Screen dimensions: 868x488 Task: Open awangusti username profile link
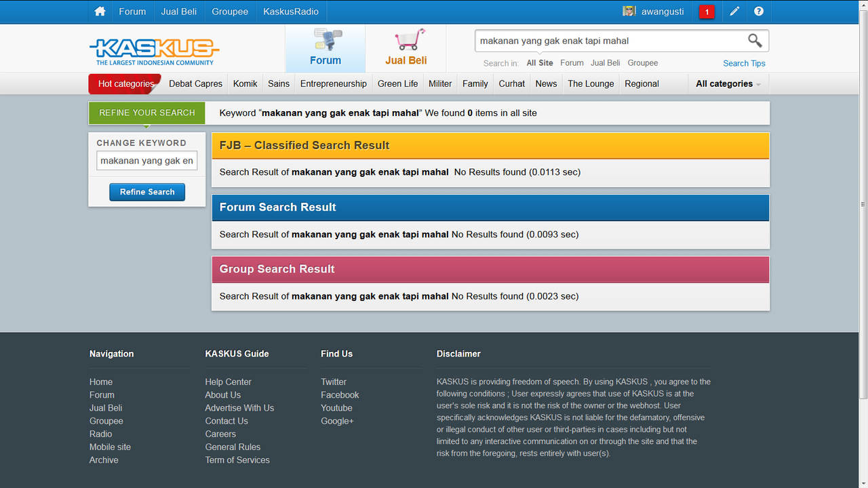click(663, 12)
